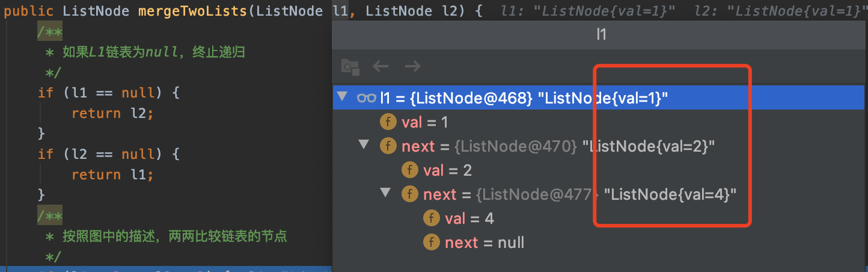Click the 'if (l2 == null)' line
Screen dimensions: 868x272
(x=108, y=154)
